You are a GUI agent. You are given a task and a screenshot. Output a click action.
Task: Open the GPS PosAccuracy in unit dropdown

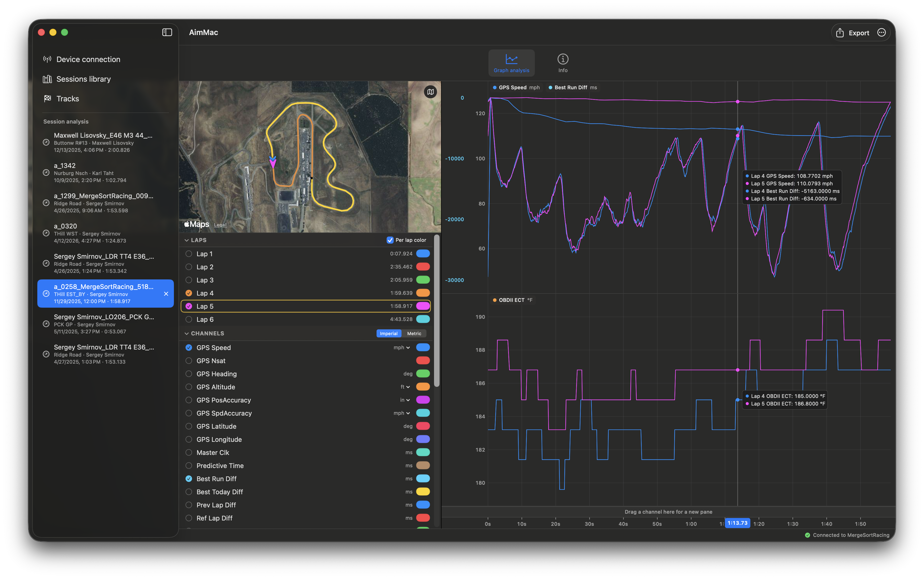point(405,400)
